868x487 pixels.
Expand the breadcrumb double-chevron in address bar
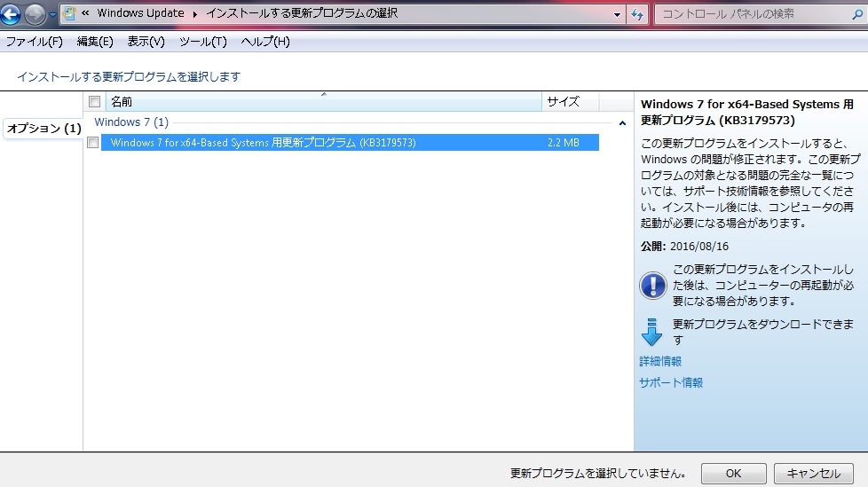[x=85, y=13]
